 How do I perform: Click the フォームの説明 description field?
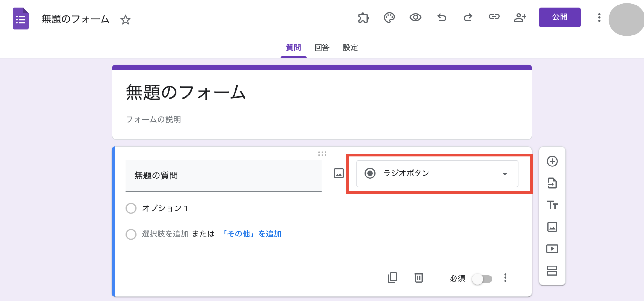(x=153, y=120)
